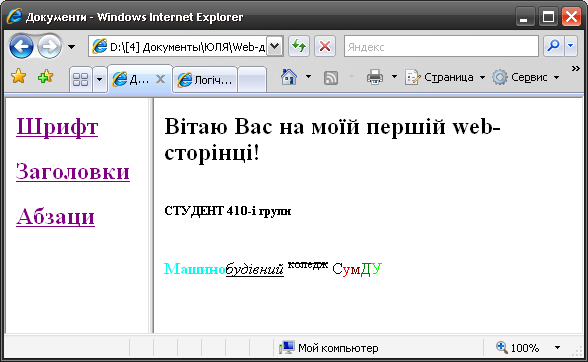Open Quick Tabs thumbnail view

(x=81, y=79)
